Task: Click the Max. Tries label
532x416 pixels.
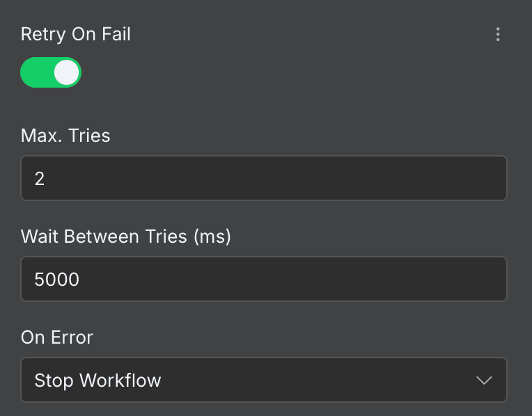Action: [x=65, y=135]
